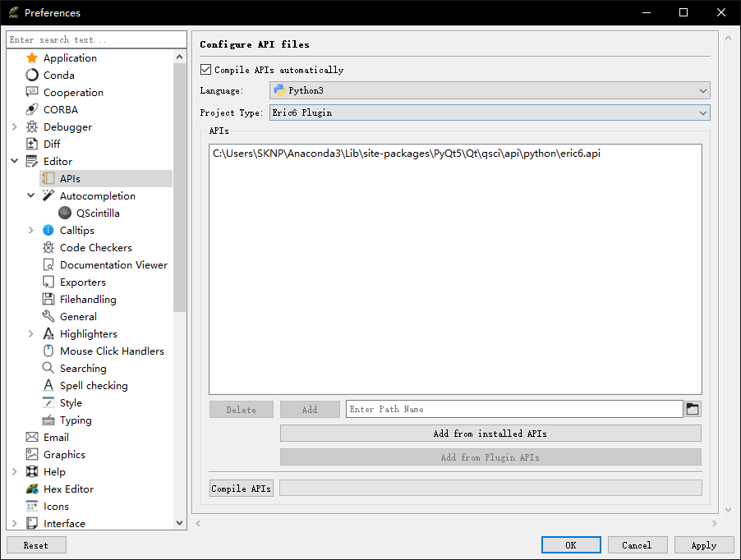Viewport: 741px width, 560px height.
Task: Click the Enter Path Name field
Action: click(514, 409)
